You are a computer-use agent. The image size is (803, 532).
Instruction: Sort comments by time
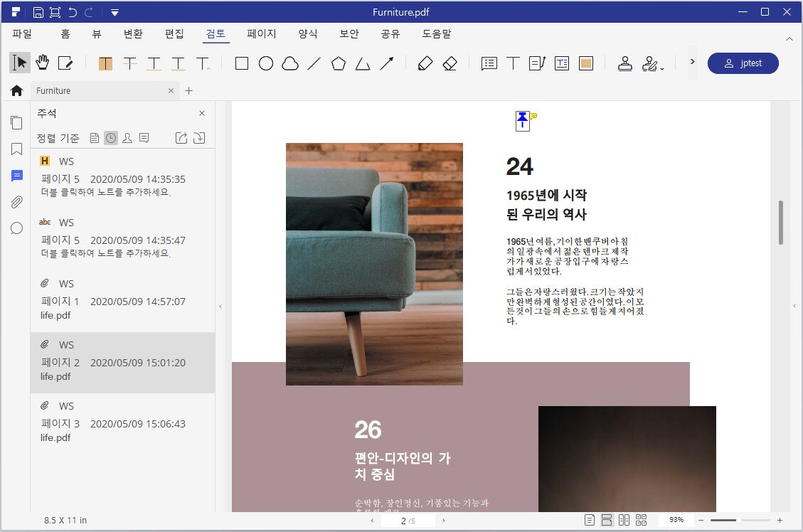tap(111, 138)
